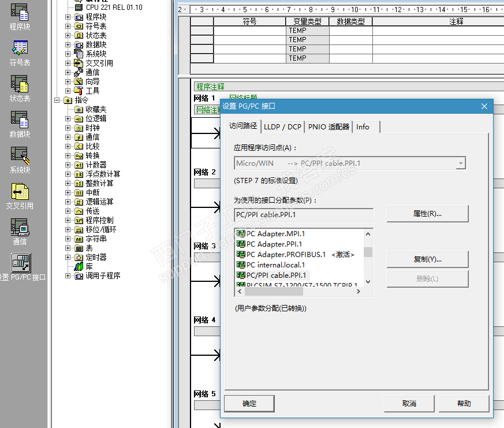Image resolution: width=504 pixels, height=428 pixels.
Task: Click the 状态表 tree icon
Action: tap(79, 35)
